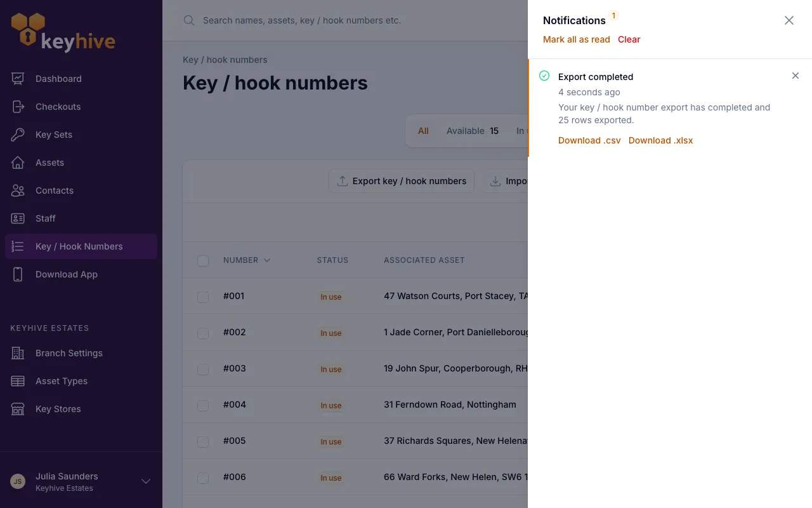
Task: Expand the Julia Saunders account menu
Action: [x=146, y=481]
